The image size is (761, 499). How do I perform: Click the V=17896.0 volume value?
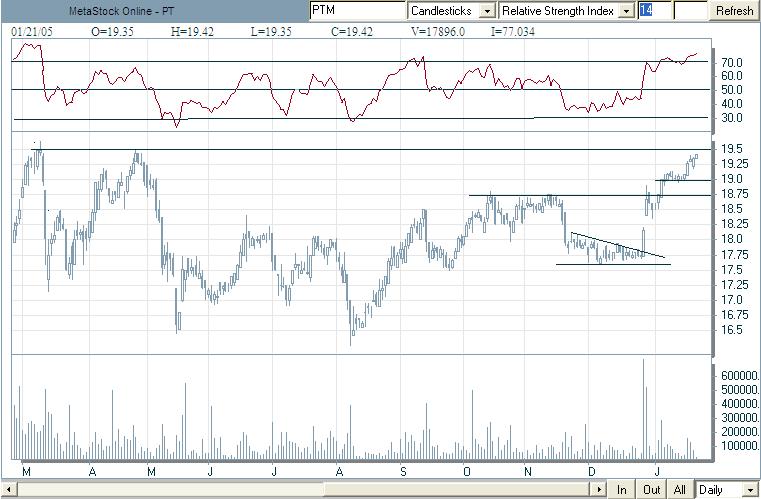pos(438,32)
